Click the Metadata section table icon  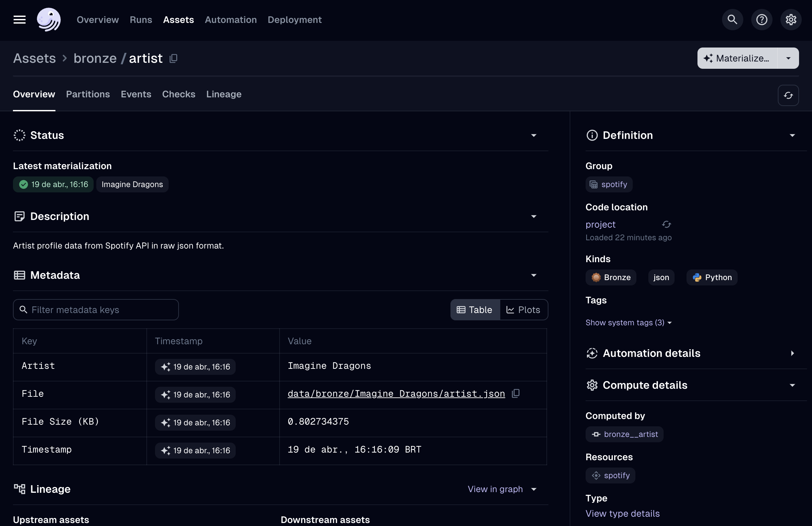pos(20,275)
